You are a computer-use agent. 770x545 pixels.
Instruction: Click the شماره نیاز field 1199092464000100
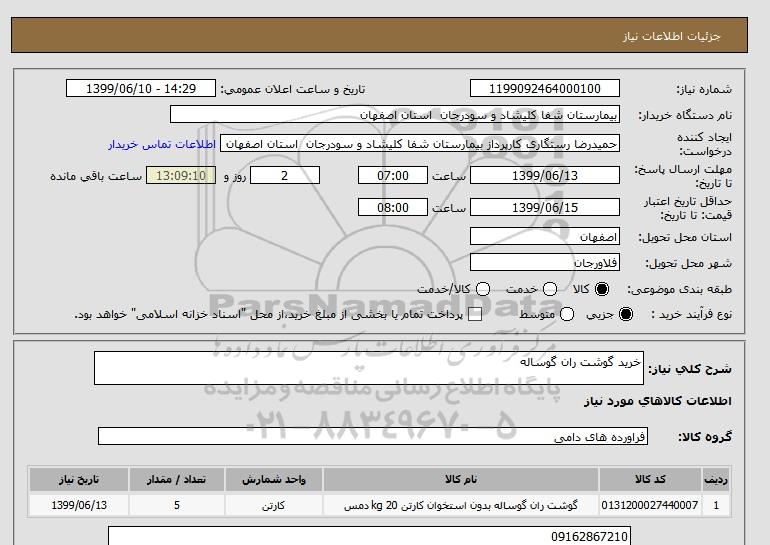pyautogui.click(x=545, y=88)
